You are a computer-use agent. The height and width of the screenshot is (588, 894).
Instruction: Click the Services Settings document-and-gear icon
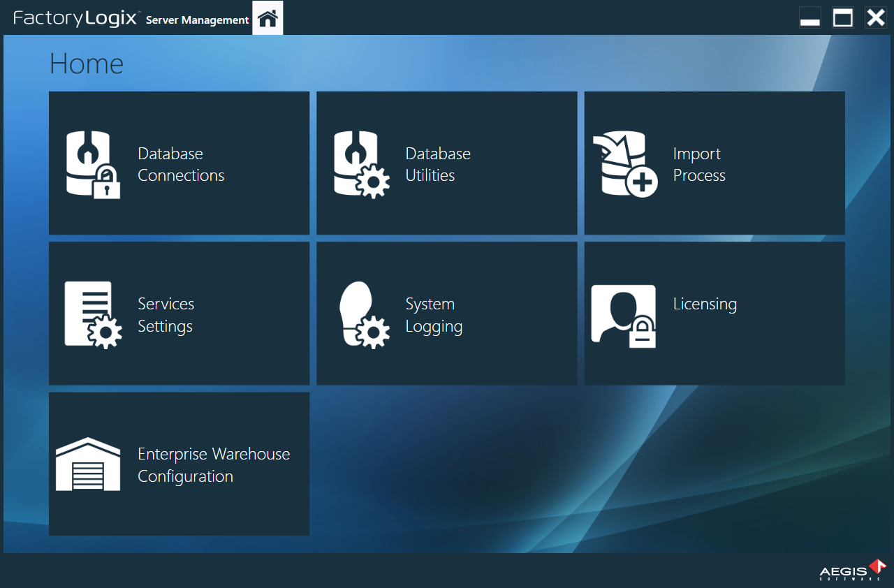(x=93, y=314)
